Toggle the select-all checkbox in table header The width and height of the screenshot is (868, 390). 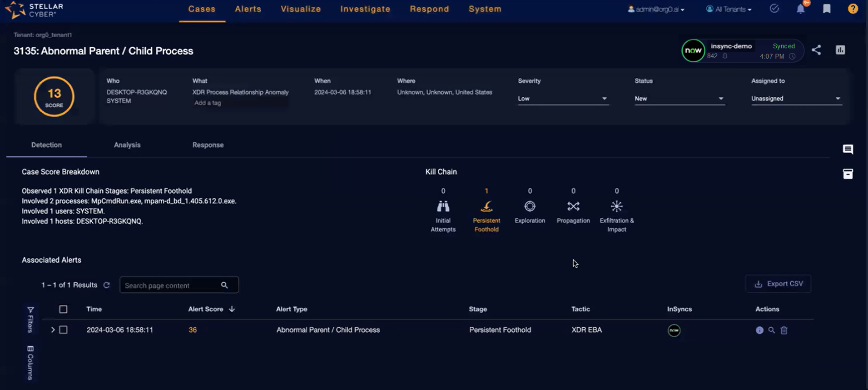63,309
